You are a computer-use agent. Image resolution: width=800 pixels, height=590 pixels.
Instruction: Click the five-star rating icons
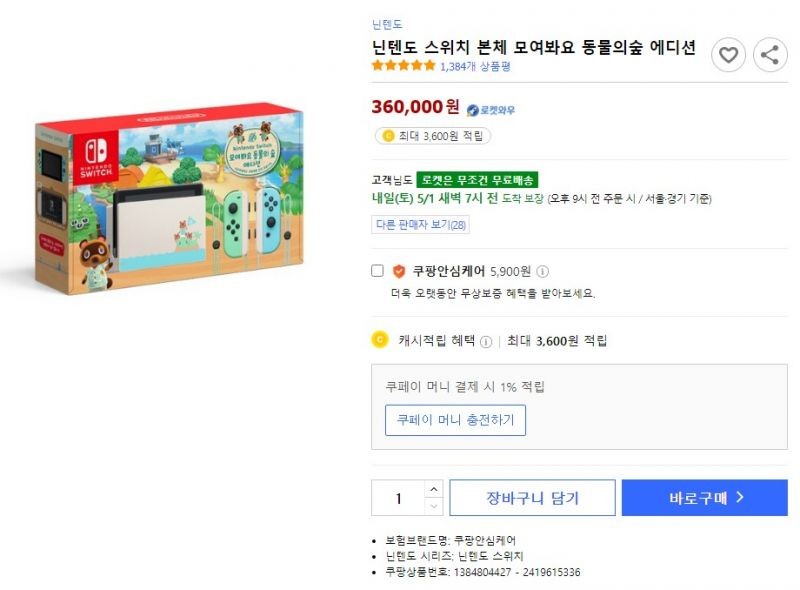pyautogui.click(x=404, y=65)
